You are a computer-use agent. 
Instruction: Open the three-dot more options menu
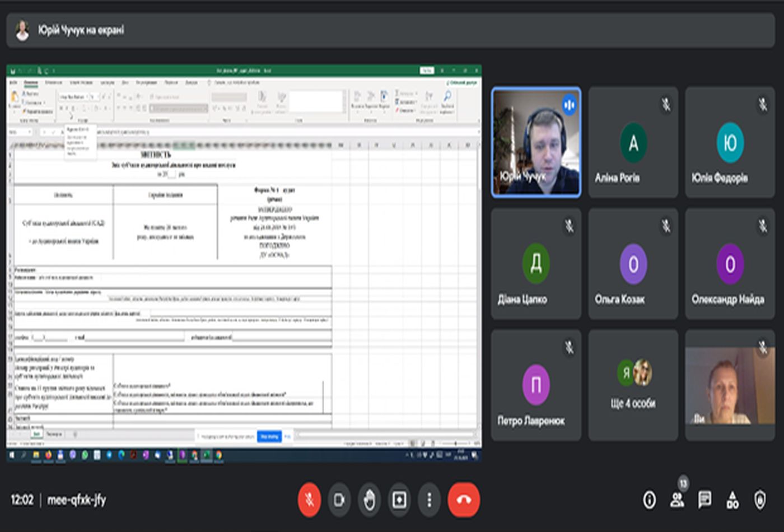(x=430, y=500)
